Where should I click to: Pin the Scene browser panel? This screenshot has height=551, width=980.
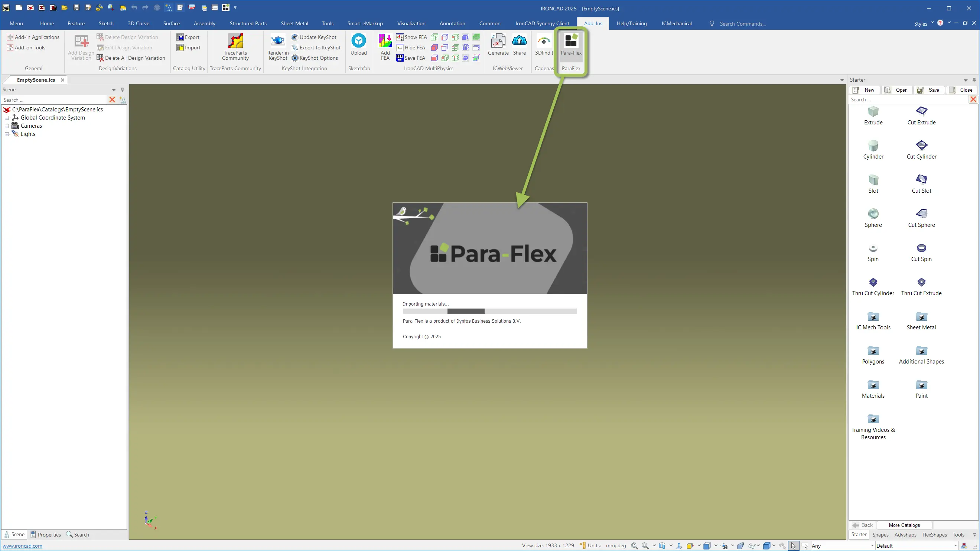pos(123,89)
